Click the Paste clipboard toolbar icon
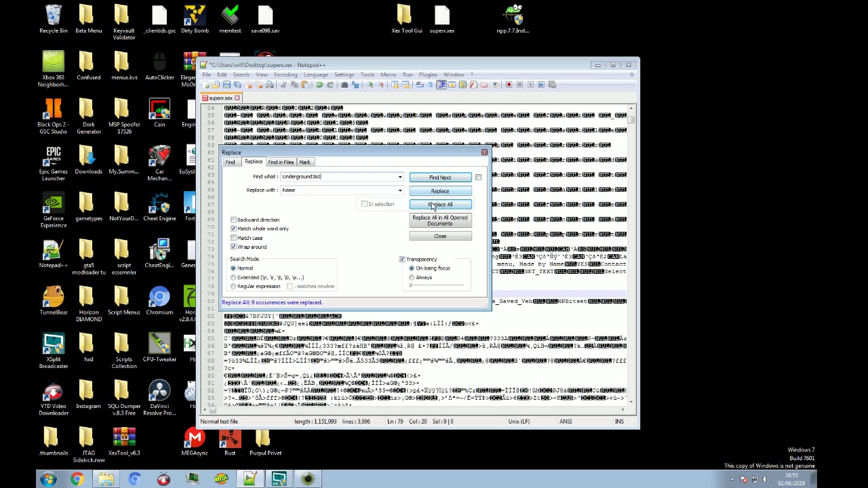868x488 pixels. point(305,85)
